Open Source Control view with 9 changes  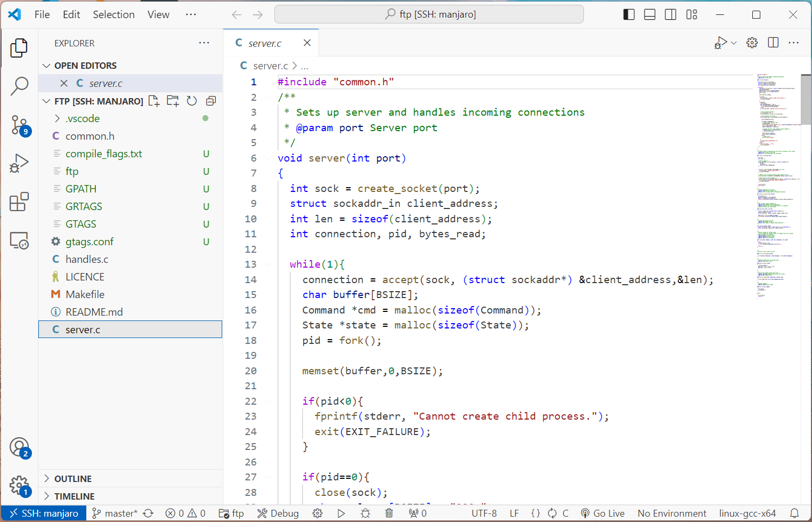[19, 125]
